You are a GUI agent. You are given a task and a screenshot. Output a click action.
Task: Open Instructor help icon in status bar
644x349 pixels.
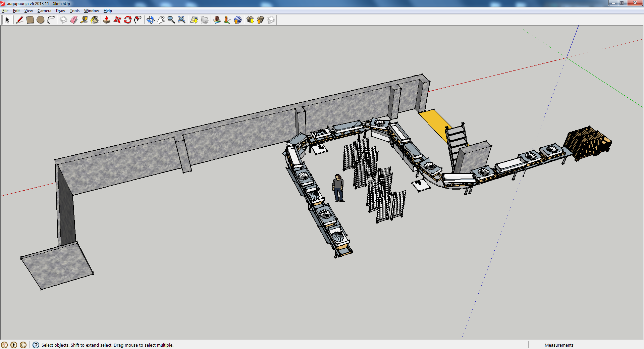(x=36, y=345)
